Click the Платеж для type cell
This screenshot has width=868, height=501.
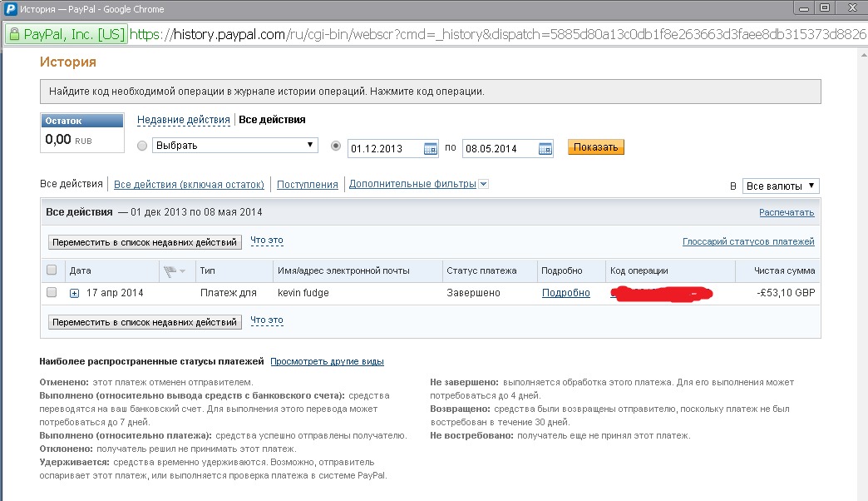click(x=229, y=293)
